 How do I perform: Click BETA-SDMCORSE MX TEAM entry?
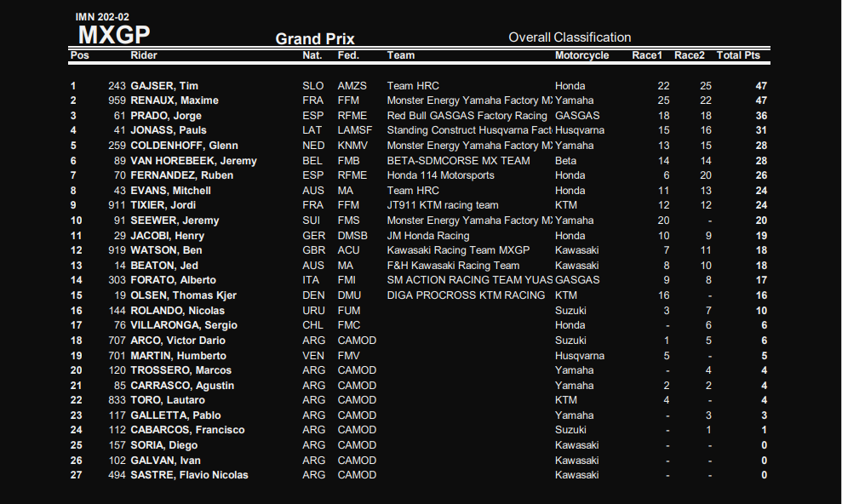[x=458, y=161]
